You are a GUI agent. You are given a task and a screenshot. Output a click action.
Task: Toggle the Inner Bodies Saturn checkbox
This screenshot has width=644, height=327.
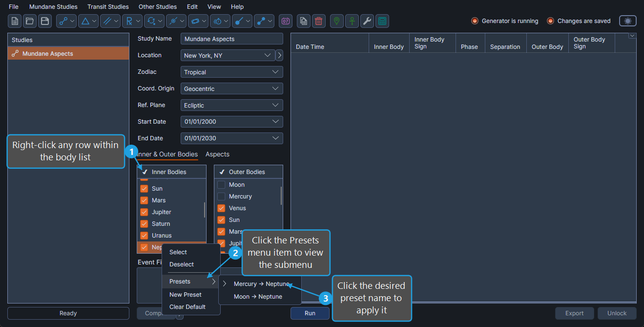144,224
